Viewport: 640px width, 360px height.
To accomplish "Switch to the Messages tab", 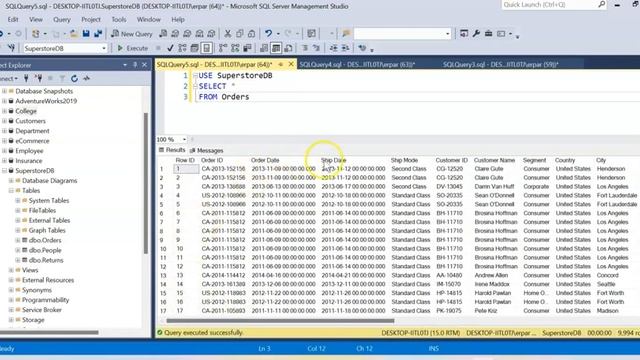I will point(207,151).
